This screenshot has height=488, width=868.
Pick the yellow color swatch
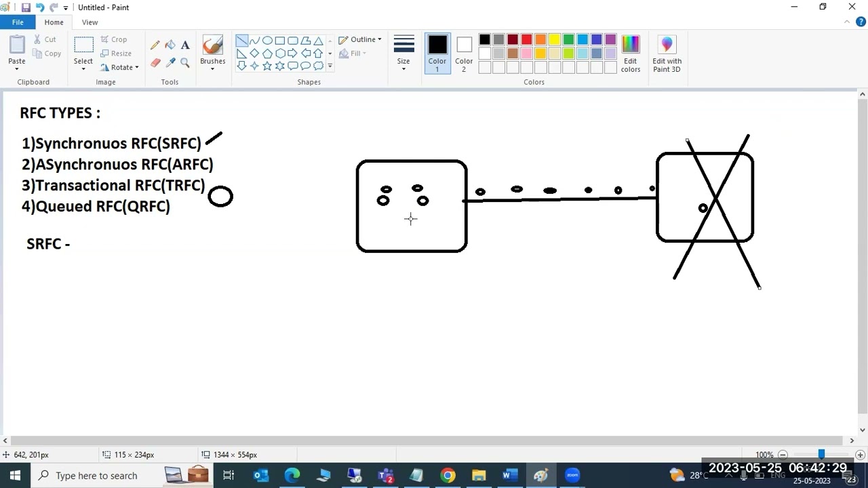554,40
